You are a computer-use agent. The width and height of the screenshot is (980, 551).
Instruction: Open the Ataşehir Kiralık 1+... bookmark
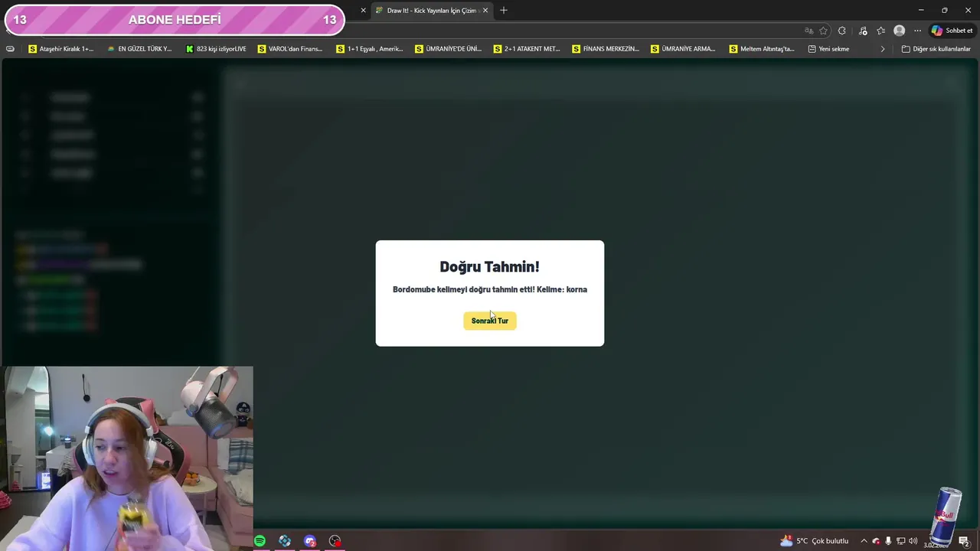pos(60,49)
